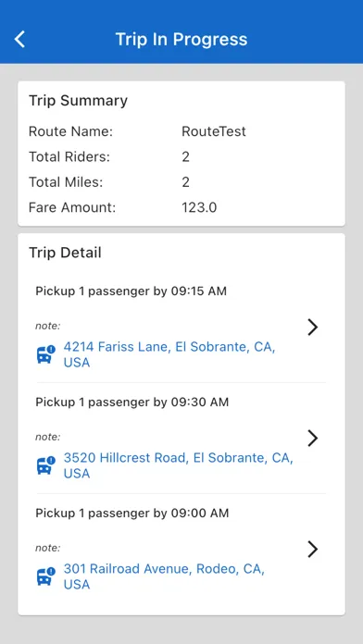363x644 pixels.
Task: Expand the 09:30 AM pickup chevron
Action: coord(313,439)
